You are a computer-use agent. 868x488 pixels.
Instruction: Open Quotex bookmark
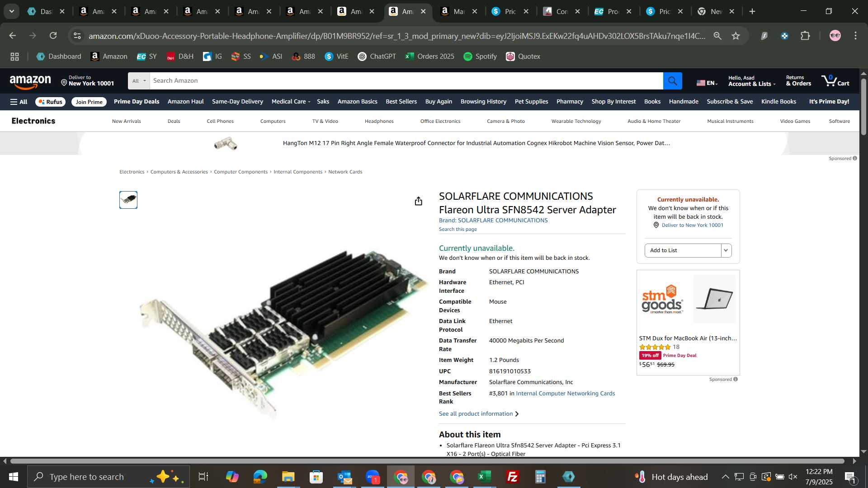[x=523, y=56]
